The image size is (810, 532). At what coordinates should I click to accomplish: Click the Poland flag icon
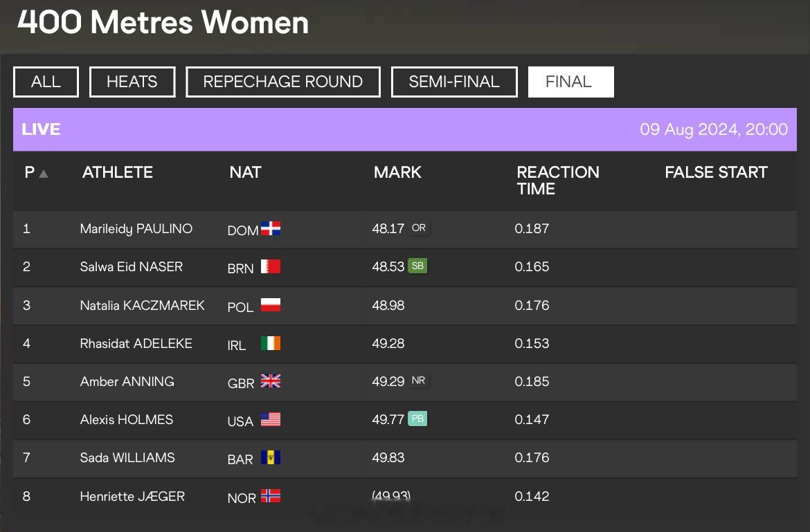pyautogui.click(x=270, y=305)
